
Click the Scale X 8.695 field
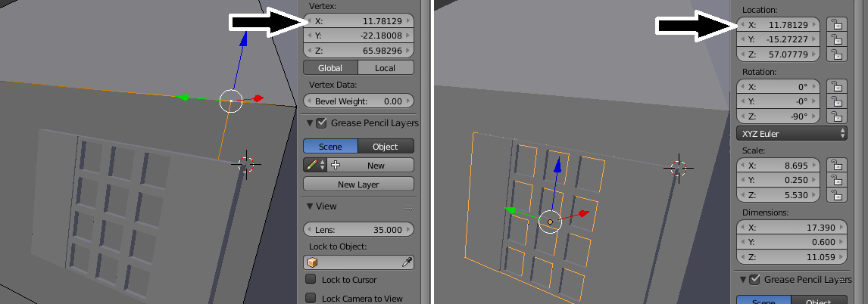tap(779, 166)
